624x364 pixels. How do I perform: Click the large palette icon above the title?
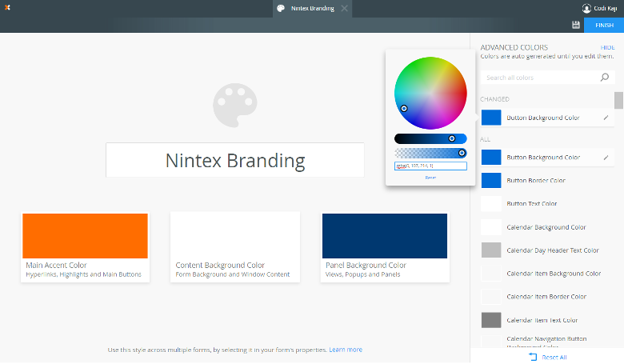234,105
